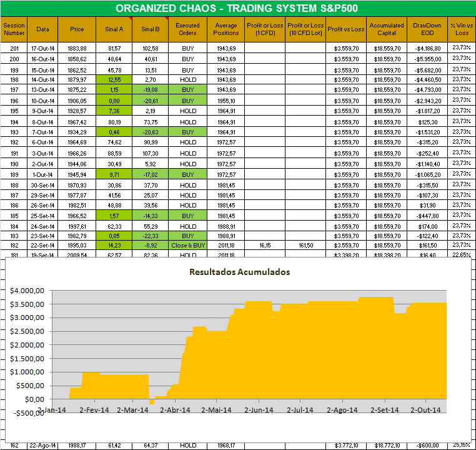Click date cell 16-Out-14
Viewport: 476px width, 450px height.
click(x=42, y=59)
